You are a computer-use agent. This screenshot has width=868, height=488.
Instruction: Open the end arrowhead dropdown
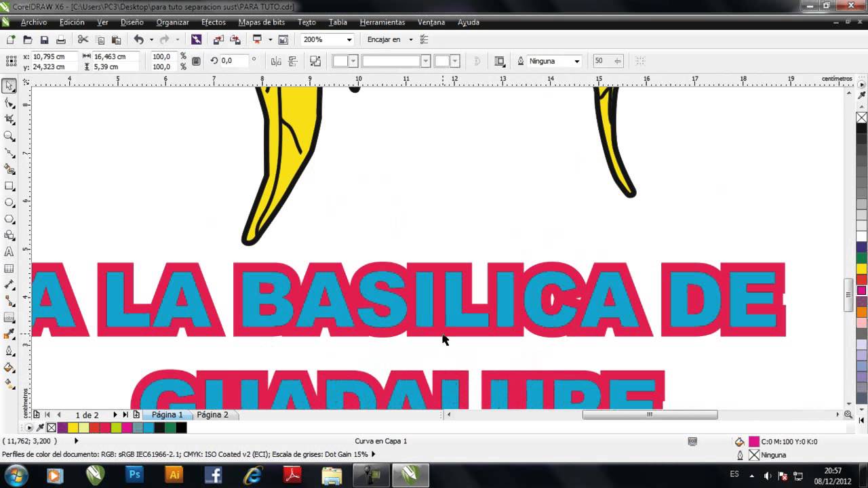tap(455, 61)
